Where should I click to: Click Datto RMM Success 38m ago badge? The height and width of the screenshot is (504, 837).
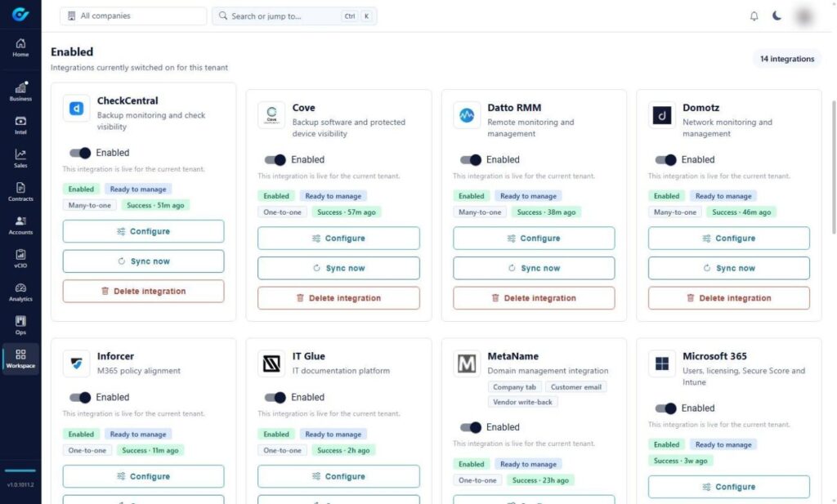coord(546,212)
